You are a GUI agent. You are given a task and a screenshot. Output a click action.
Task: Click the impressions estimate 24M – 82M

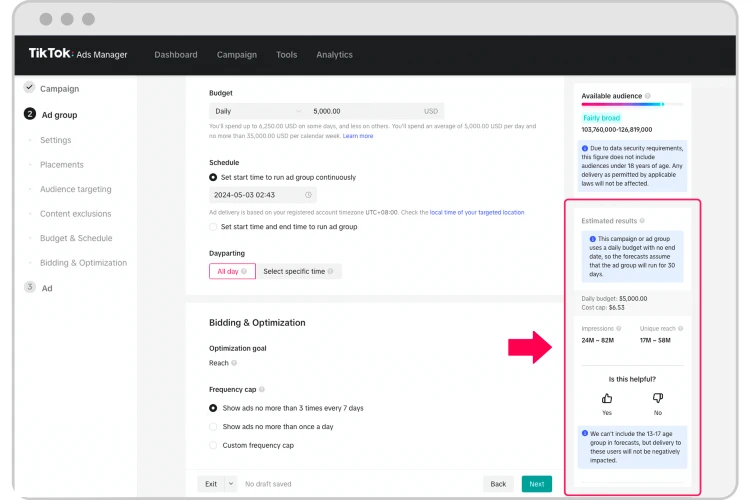(x=597, y=340)
